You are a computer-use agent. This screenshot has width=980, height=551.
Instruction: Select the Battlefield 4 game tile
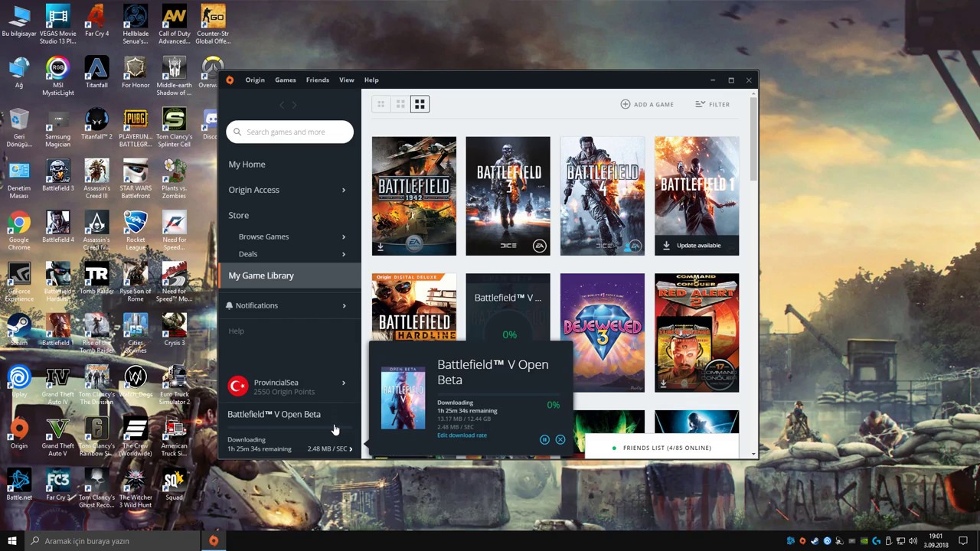point(603,196)
